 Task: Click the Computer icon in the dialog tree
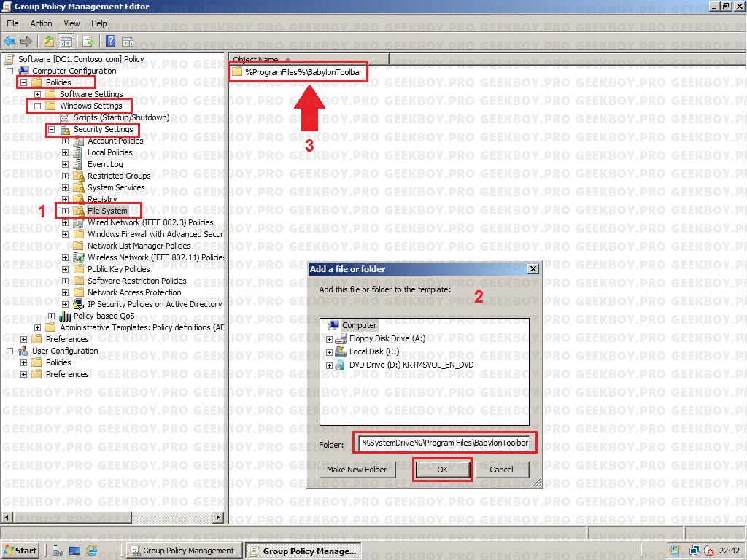(333, 325)
